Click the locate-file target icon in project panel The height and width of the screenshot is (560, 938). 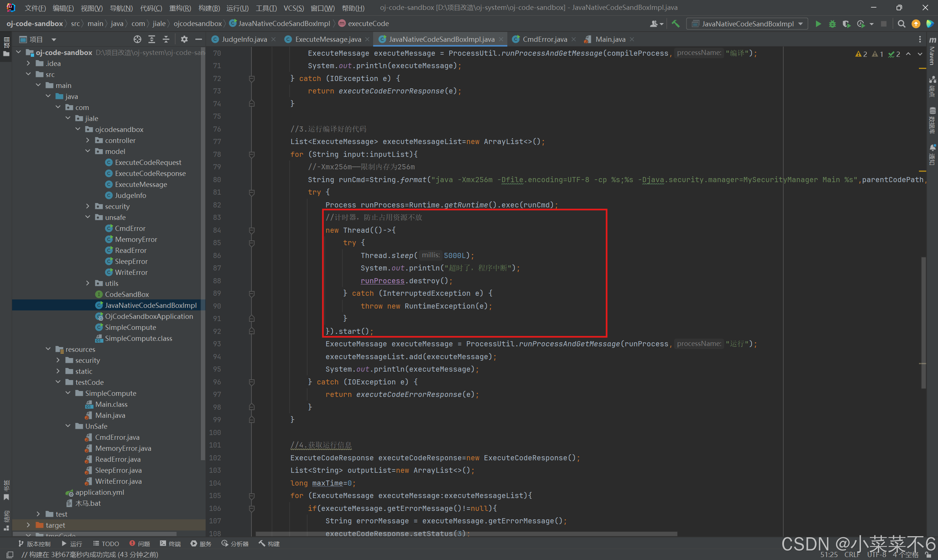tap(137, 39)
